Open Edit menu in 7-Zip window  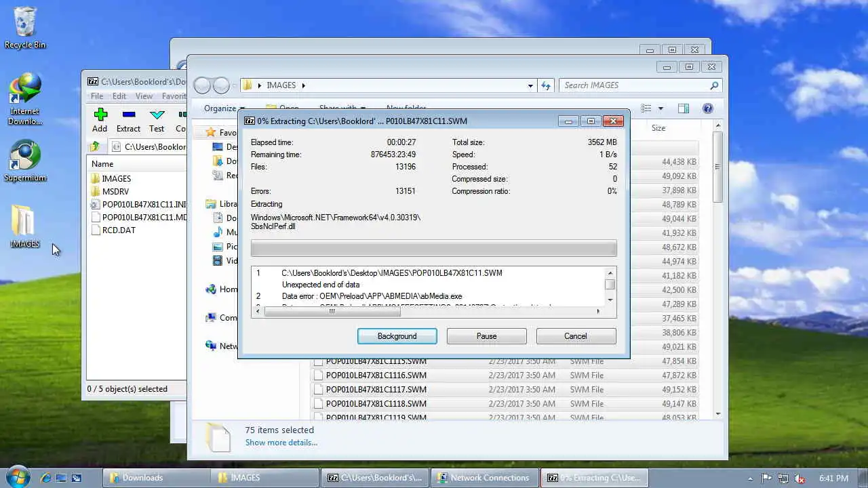(x=119, y=96)
